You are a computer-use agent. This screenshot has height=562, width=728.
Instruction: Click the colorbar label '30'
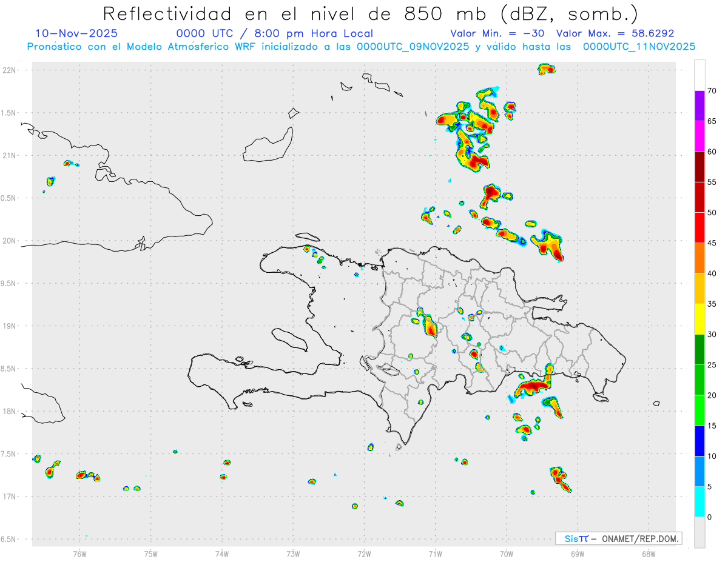coord(712,335)
